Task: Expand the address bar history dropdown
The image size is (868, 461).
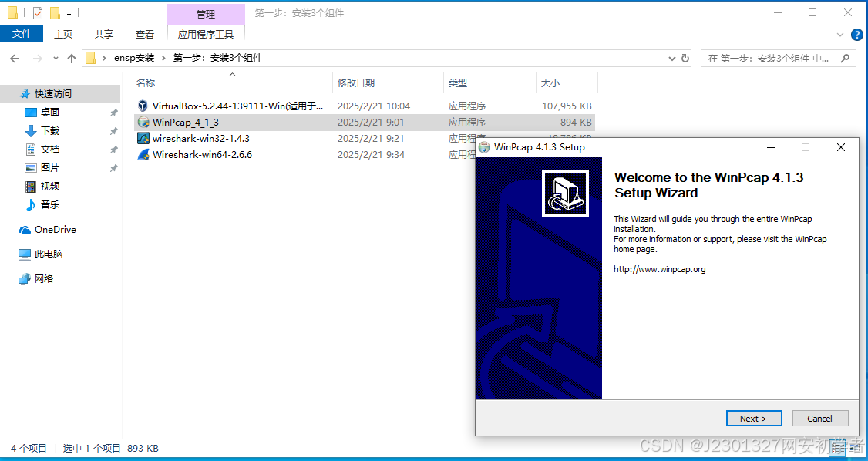Action: (x=672, y=58)
